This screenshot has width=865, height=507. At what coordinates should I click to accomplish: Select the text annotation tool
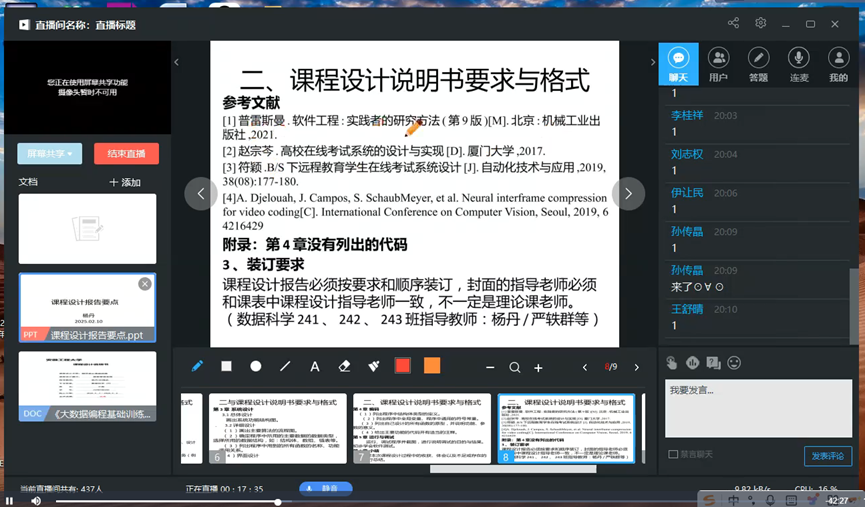tap(315, 367)
